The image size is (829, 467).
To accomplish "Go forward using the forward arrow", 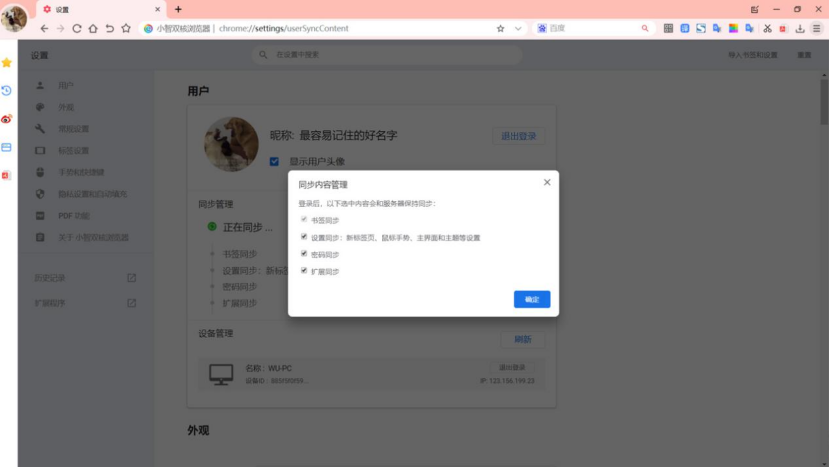I will [x=60, y=29].
